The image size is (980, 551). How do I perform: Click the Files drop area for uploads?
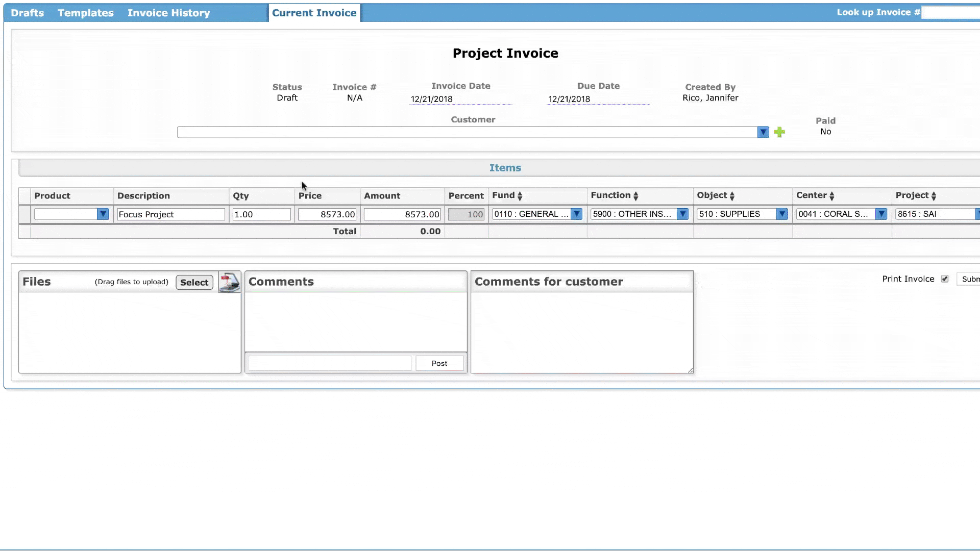pos(130,332)
